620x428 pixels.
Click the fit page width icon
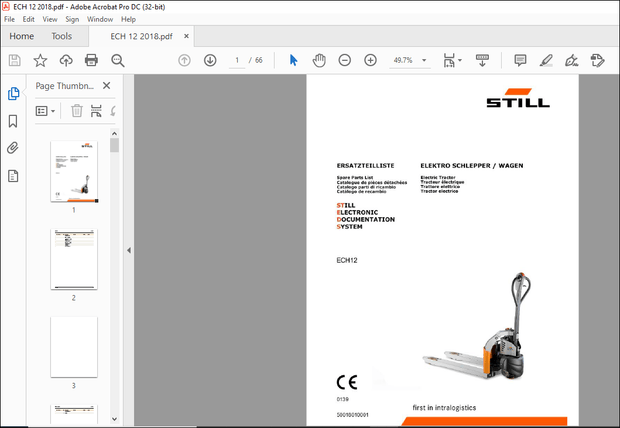point(450,60)
